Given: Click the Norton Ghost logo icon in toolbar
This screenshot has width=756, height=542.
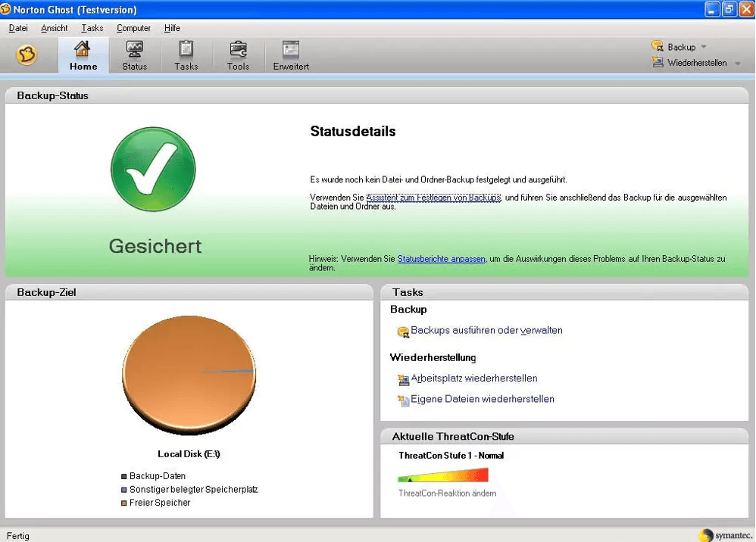Looking at the screenshot, I should pos(27,55).
